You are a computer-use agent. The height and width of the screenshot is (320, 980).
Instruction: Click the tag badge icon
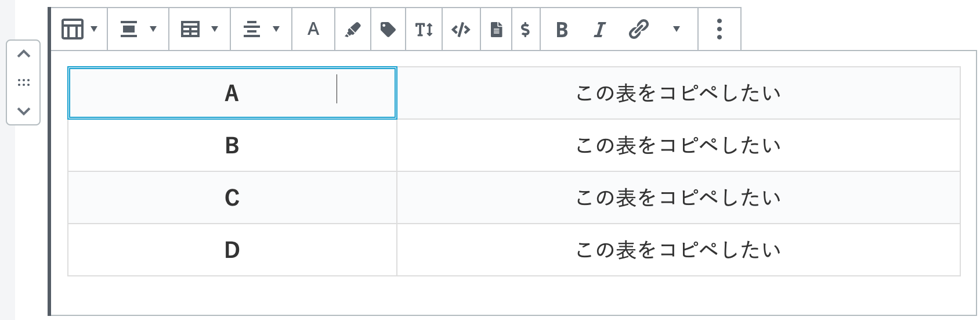pyautogui.click(x=388, y=29)
